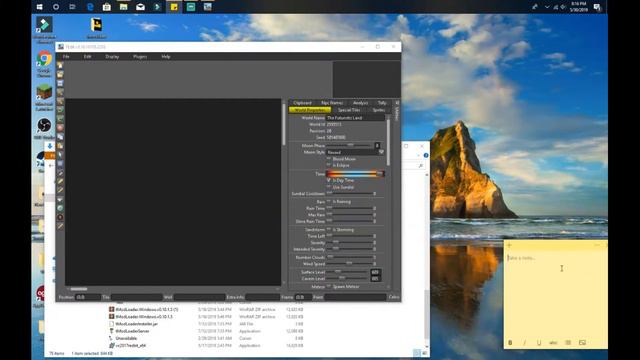The image size is (640, 360).
Task: Switch to the Npc Names tab
Action: [332, 103]
